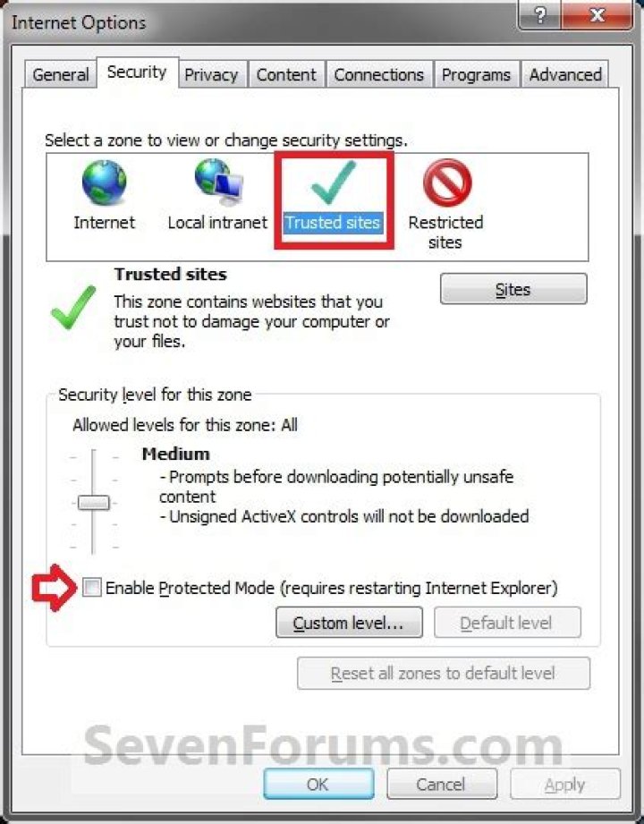Click the help question mark button
This screenshot has height=824, width=644.
540,16
